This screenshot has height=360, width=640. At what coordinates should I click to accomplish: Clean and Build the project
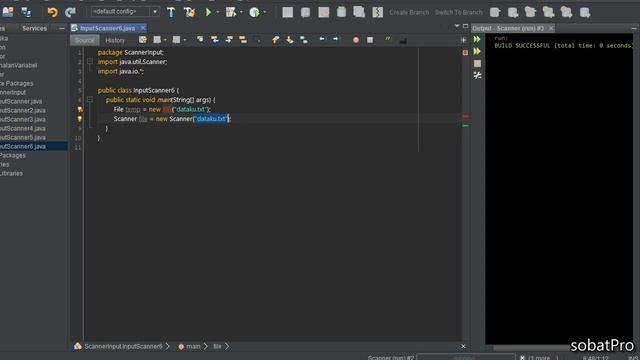click(189, 12)
